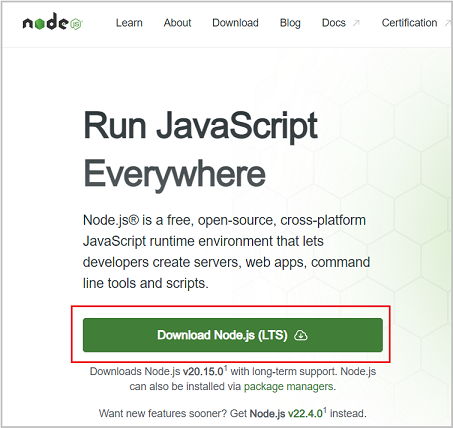This screenshot has width=453, height=428.
Task: Open Docs in navigation bar
Action: coord(334,23)
